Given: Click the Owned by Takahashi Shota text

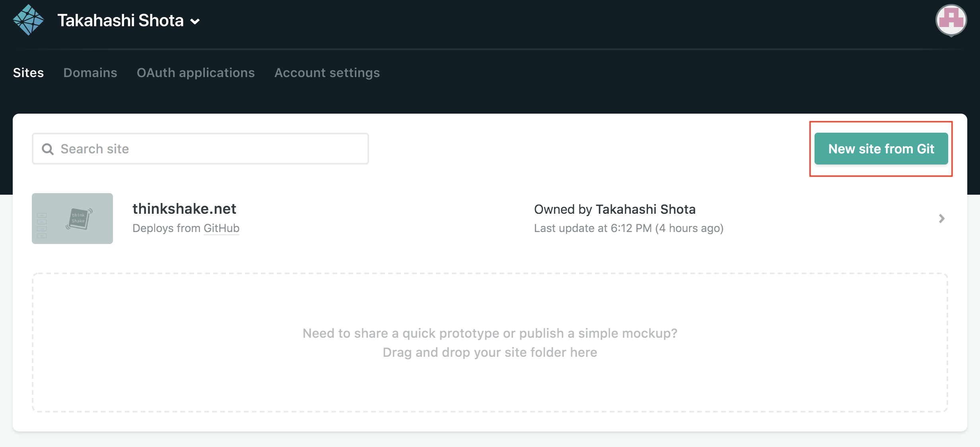Looking at the screenshot, I should [x=614, y=209].
